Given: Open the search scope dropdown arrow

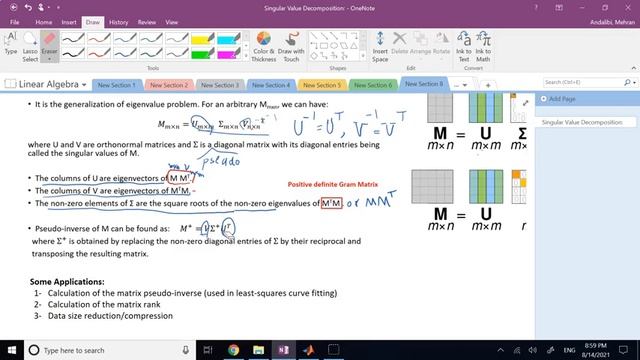Looking at the screenshot, I should click(634, 82).
